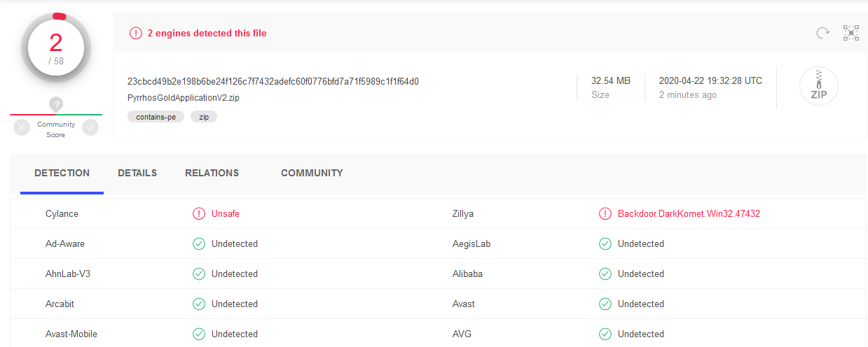This screenshot has width=868, height=347.
Task: Click the contains-pe tag
Action: point(156,117)
